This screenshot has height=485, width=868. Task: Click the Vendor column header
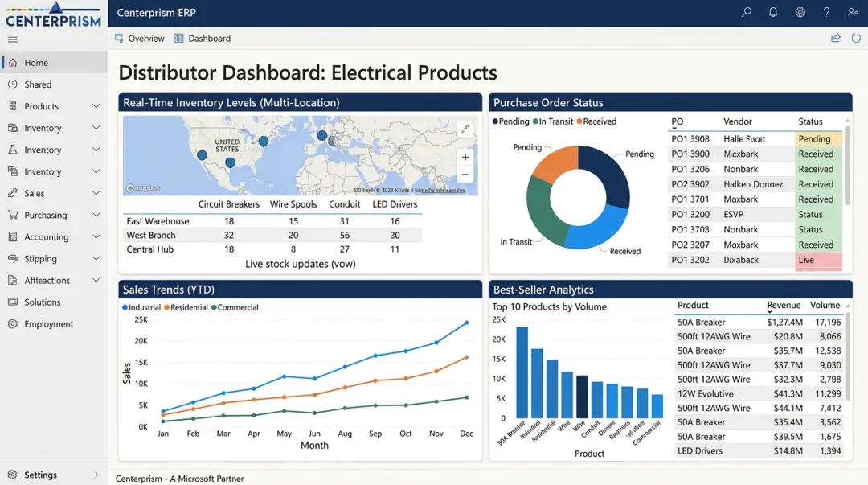tap(737, 121)
